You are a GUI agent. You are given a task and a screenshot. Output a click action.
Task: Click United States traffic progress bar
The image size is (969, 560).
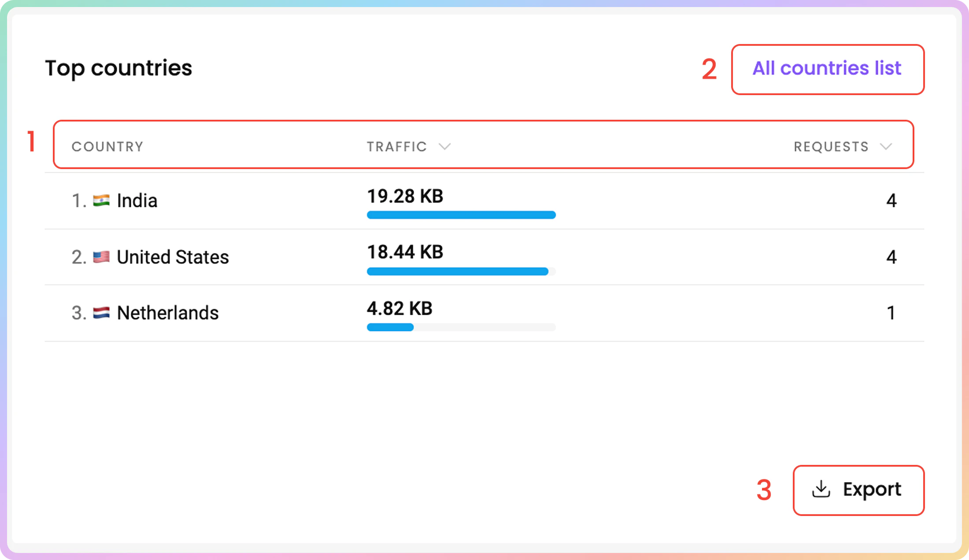tap(458, 271)
